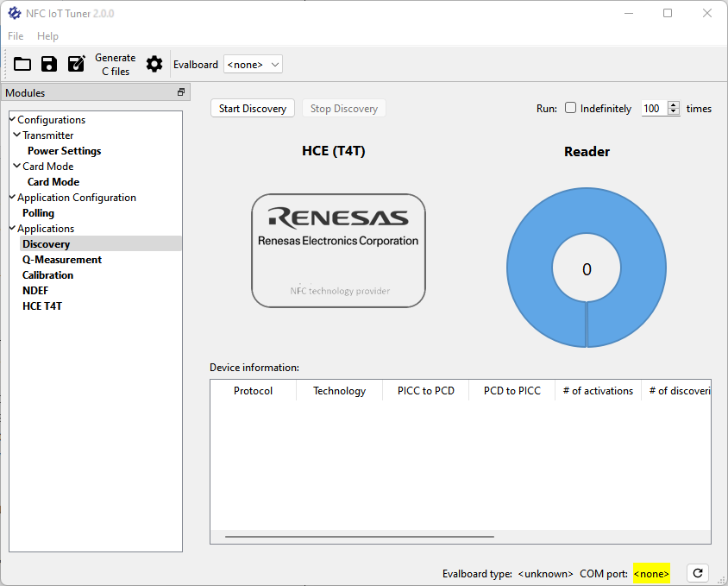
Task: Select Q-Measurement in the module tree
Action: [61, 260]
